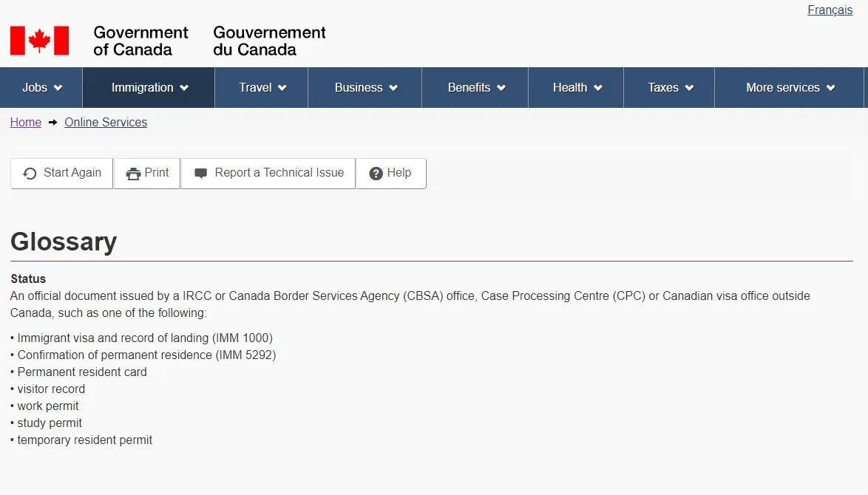Open the Immigration menu
The height and width of the screenshot is (495, 868).
149,87
